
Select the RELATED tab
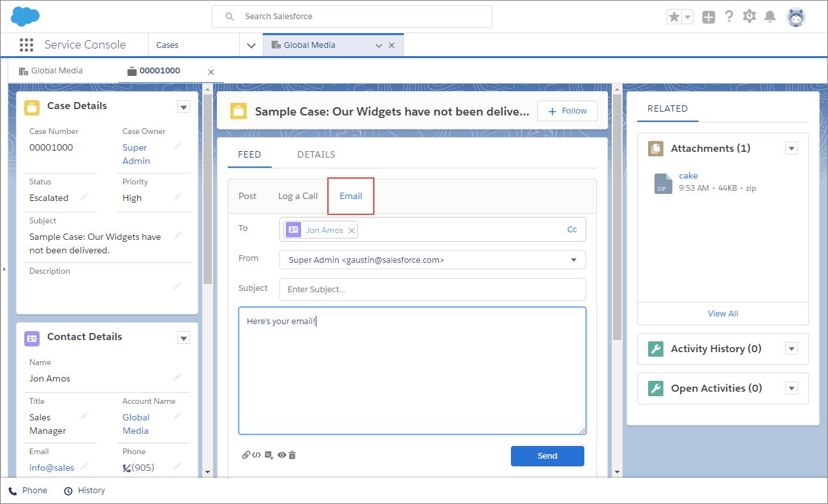(667, 109)
